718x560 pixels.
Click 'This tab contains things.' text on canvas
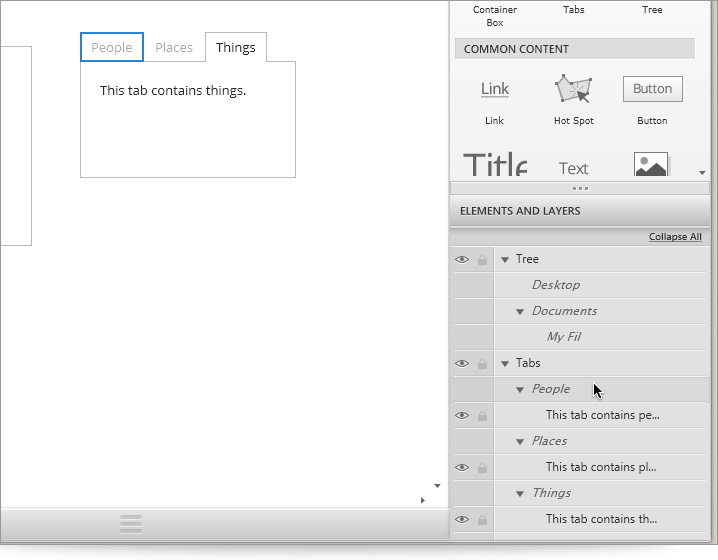[173, 91]
